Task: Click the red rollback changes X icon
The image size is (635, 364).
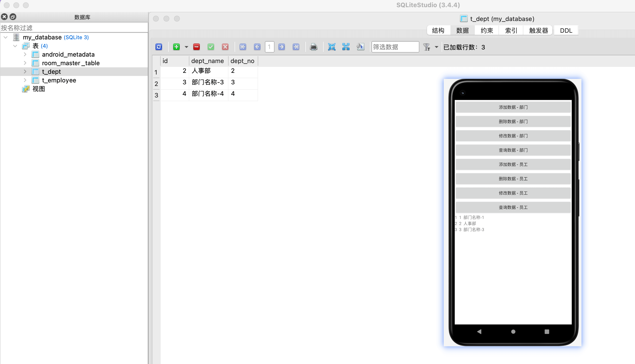Action: pos(225,47)
